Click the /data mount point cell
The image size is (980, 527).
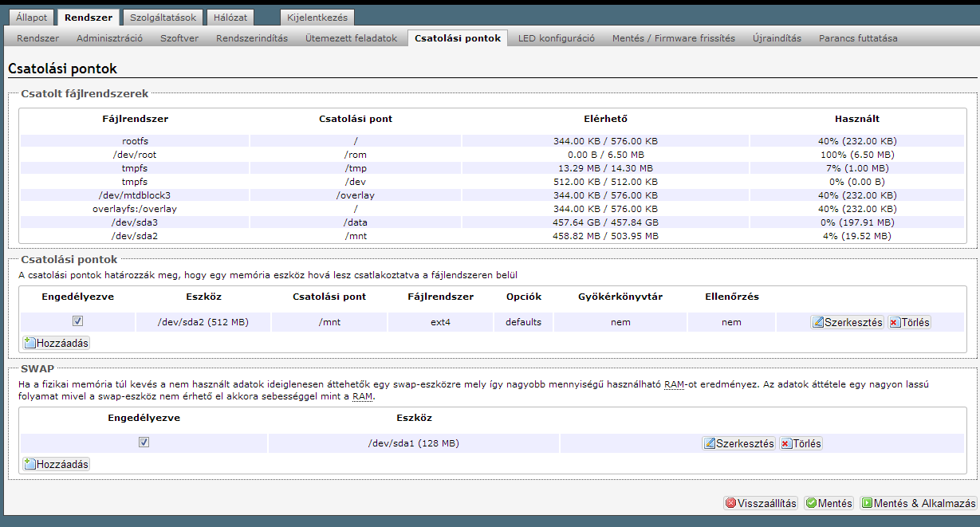pyautogui.click(x=356, y=222)
